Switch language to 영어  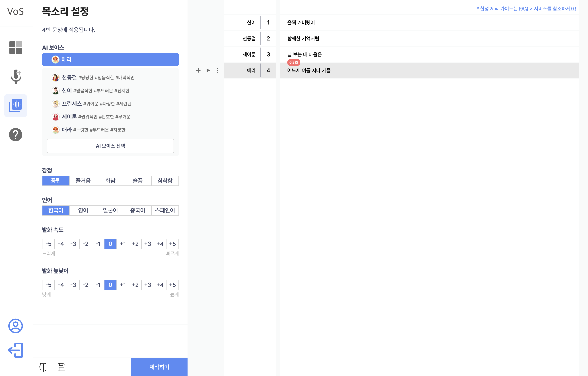[83, 210]
